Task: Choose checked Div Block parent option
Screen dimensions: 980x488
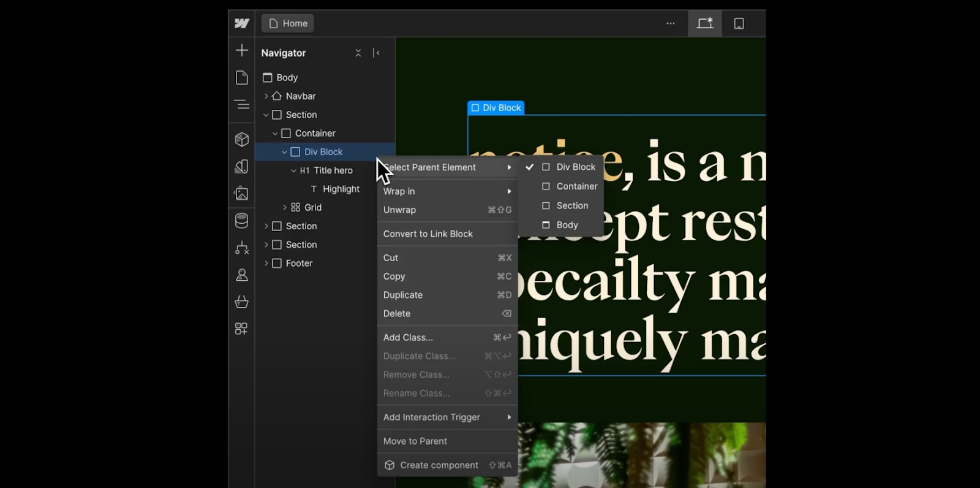Action: coord(575,167)
